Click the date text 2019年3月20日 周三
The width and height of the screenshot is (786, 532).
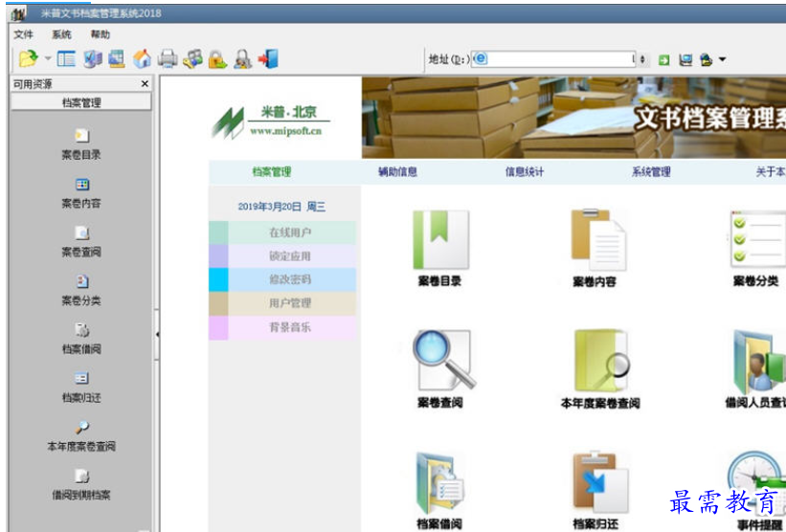click(x=281, y=207)
